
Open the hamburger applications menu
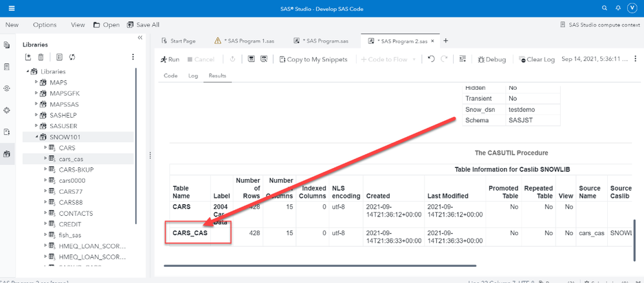pos(12,8)
